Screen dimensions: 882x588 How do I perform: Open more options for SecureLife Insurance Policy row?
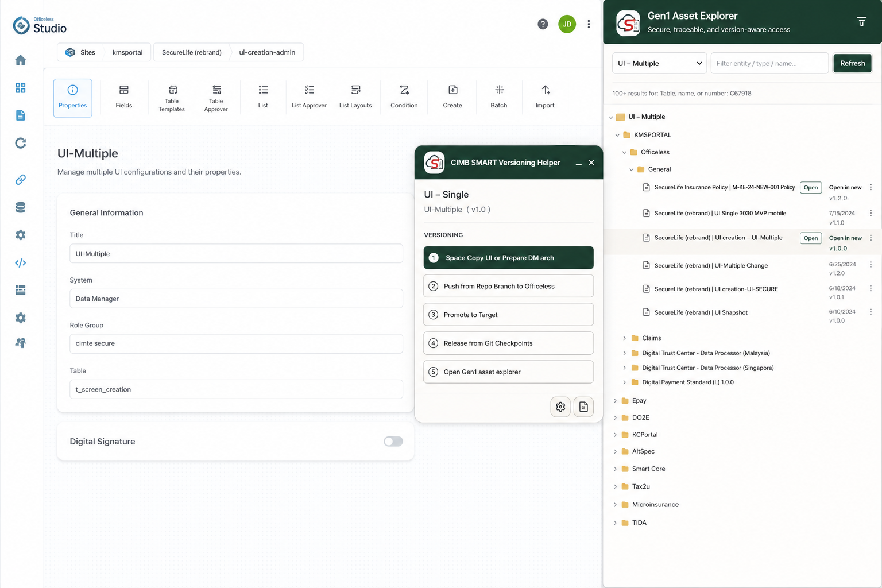coord(871,187)
